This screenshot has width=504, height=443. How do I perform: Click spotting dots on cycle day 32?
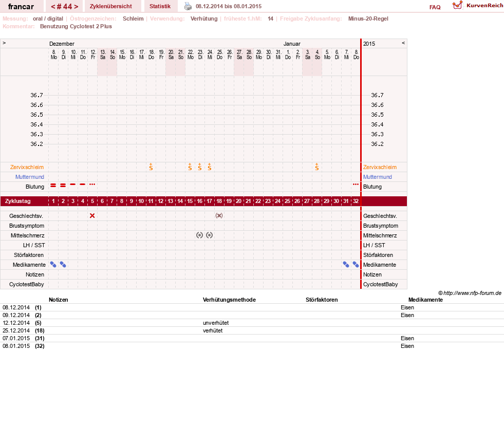356,184
